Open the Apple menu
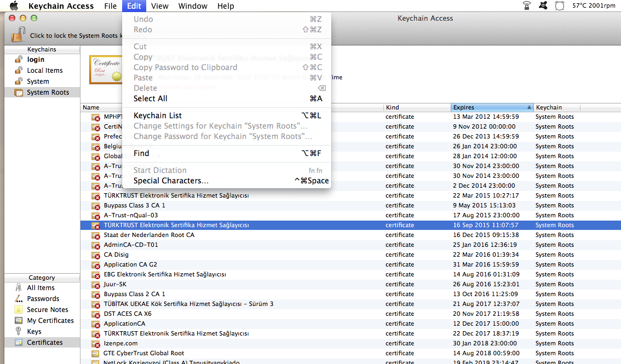The image size is (621, 364). (x=14, y=5)
